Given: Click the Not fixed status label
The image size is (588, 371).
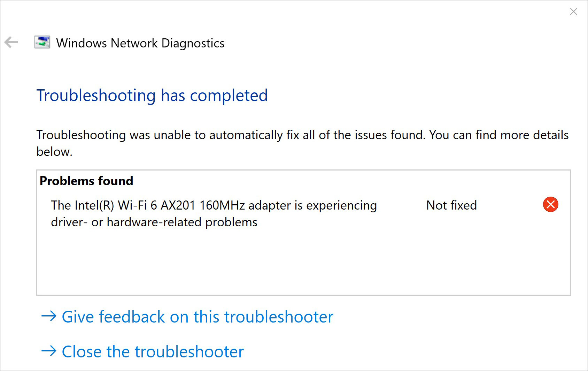Looking at the screenshot, I should coord(451,205).
